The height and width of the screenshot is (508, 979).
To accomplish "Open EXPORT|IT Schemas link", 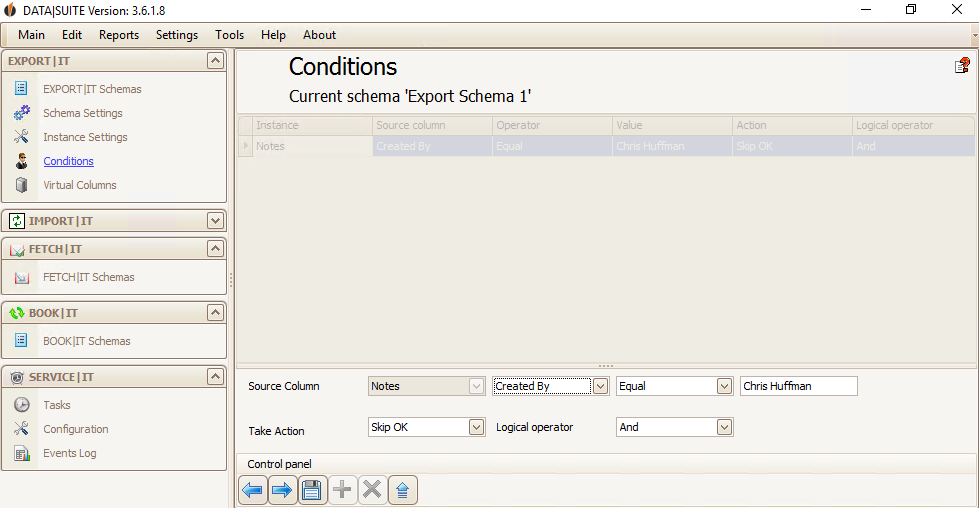I will (x=92, y=89).
